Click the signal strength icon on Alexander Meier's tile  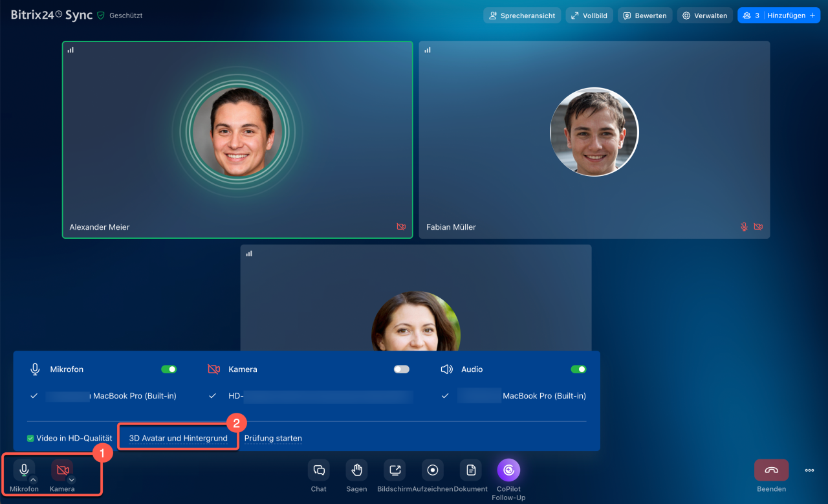[71, 50]
